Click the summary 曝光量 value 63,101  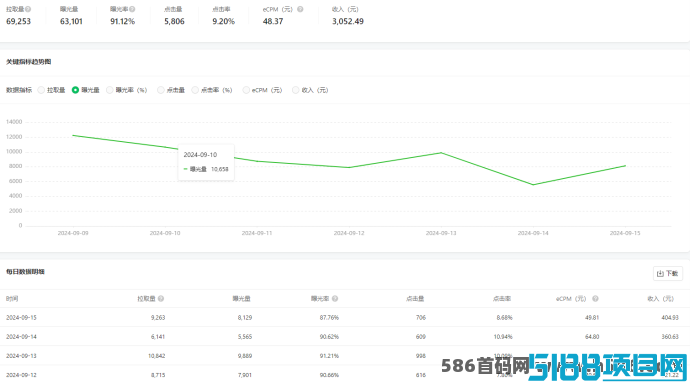(x=71, y=21)
